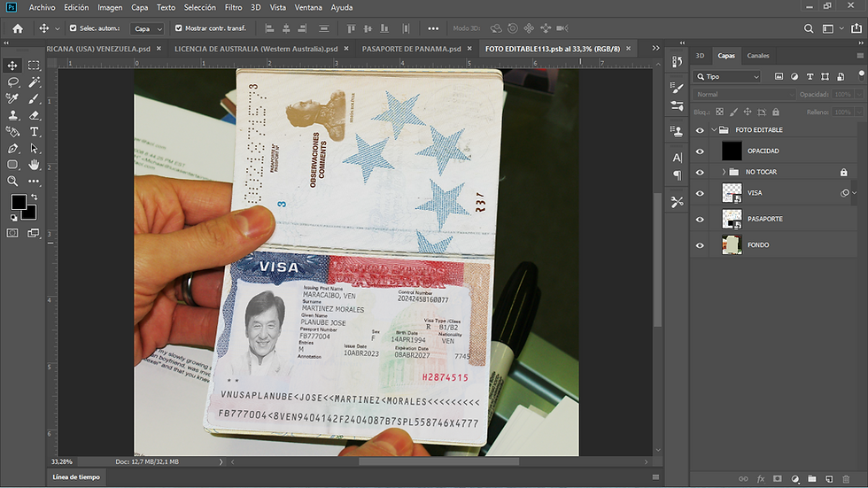Open the Tipo layer filter dropdown
The image size is (868, 488).
pos(728,76)
